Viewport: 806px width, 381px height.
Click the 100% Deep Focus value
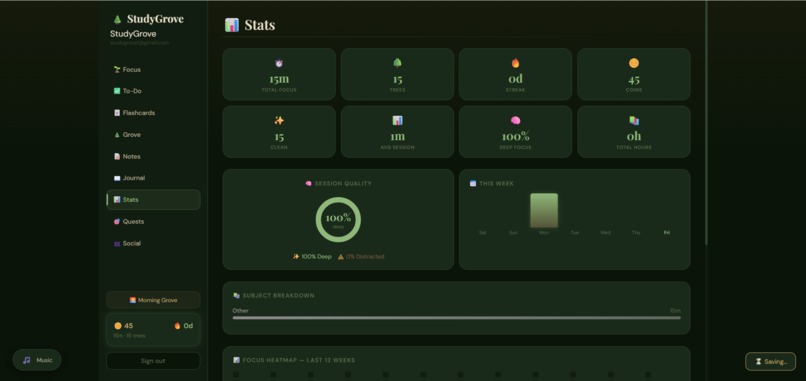[516, 136]
